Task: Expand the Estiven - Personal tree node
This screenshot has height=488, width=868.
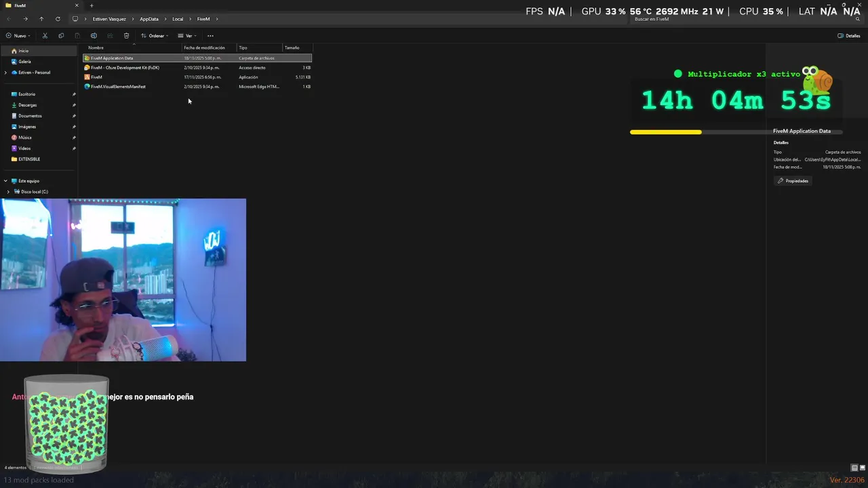Action: (5, 73)
